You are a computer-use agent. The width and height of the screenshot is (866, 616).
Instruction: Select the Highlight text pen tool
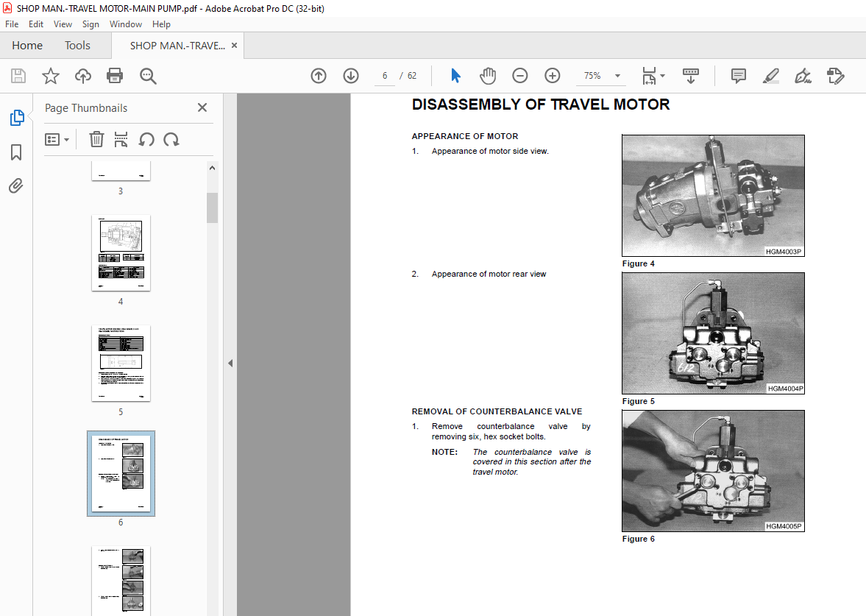tap(770, 76)
